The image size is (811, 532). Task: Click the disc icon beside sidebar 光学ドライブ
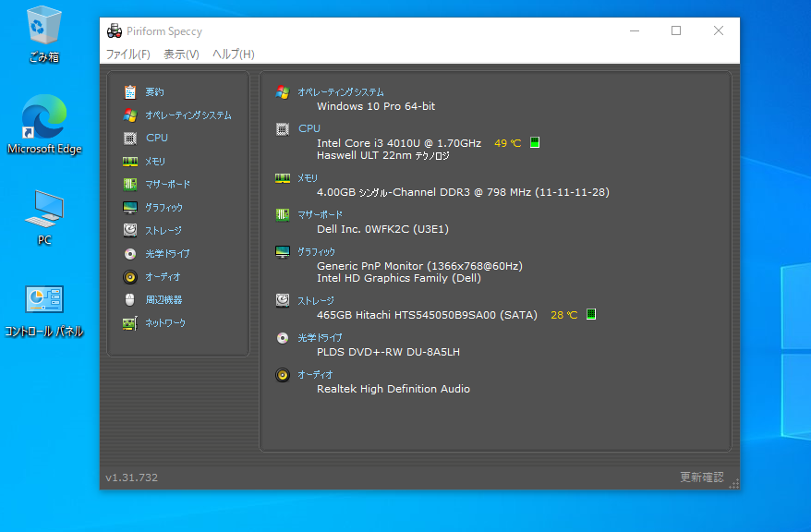click(x=130, y=253)
